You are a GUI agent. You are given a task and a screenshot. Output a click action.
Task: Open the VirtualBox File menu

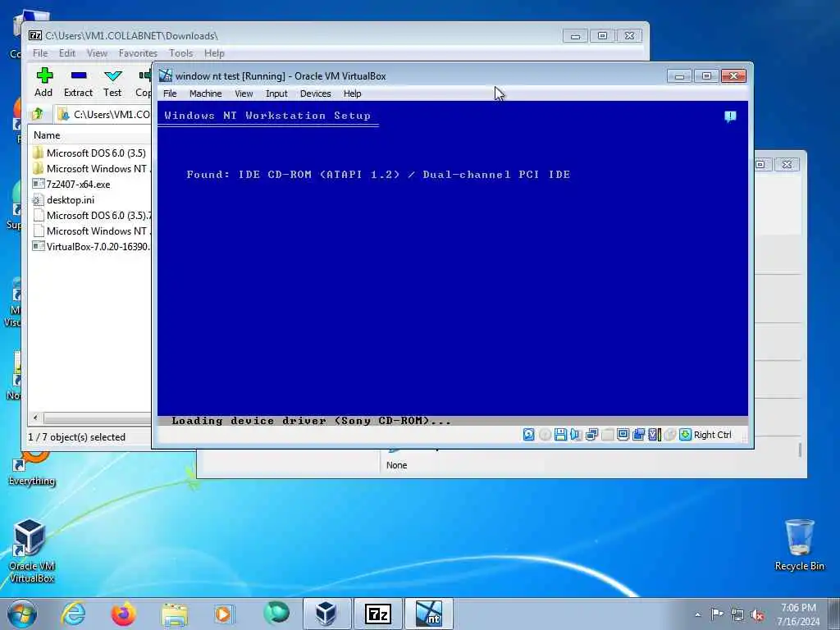tap(170, 94)
